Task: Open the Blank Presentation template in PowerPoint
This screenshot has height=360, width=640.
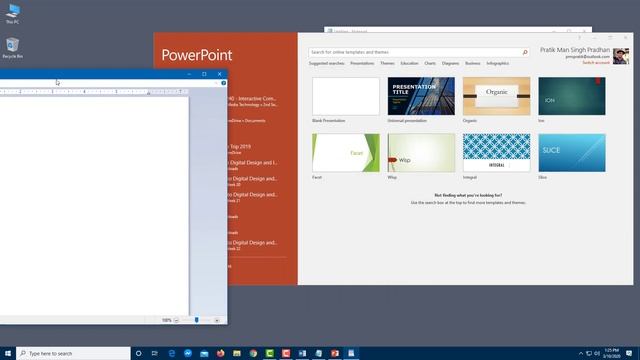Action: coord(346,96)
